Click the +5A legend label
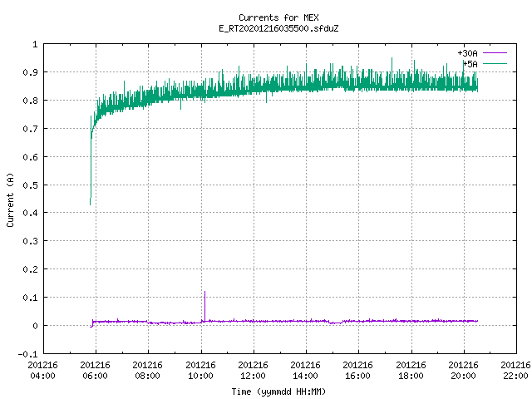 coord(470,64)
